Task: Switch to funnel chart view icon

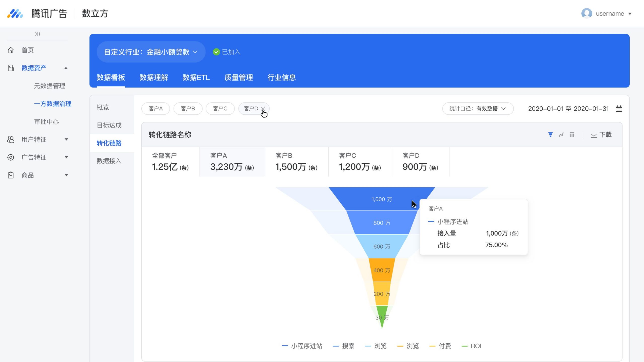Action: pyautogui.click(x=550, y=135)
